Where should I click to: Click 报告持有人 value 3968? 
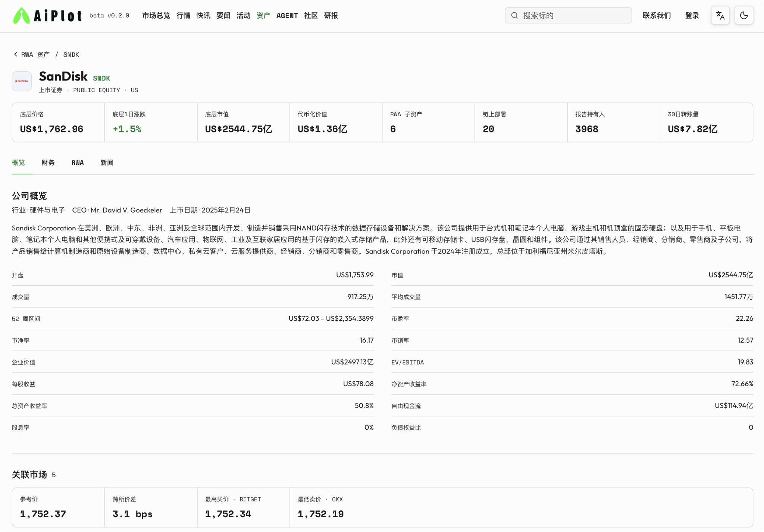(587, 129)
